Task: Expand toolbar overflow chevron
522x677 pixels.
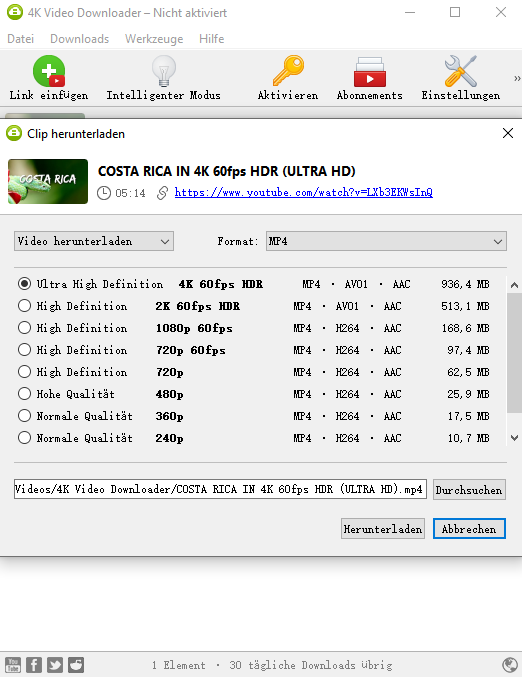Action: (x=517, y=79)
